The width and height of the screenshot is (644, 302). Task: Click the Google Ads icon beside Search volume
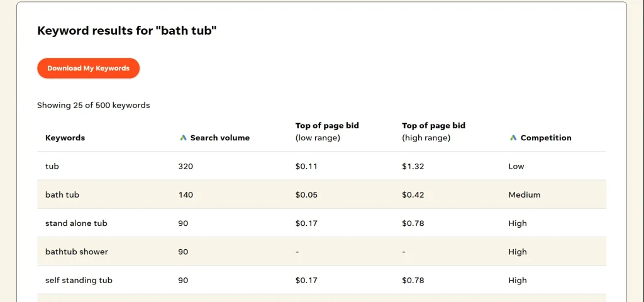click(x=183, y=138)
